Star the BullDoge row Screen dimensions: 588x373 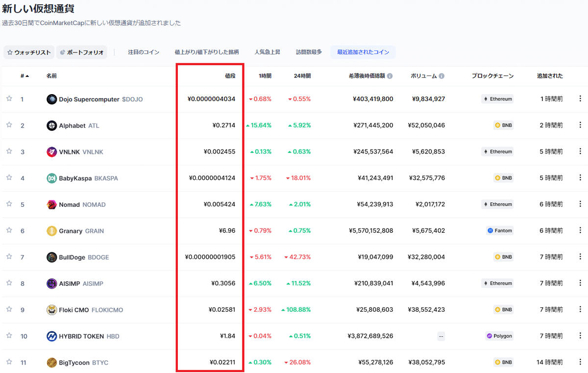(9, 257)
